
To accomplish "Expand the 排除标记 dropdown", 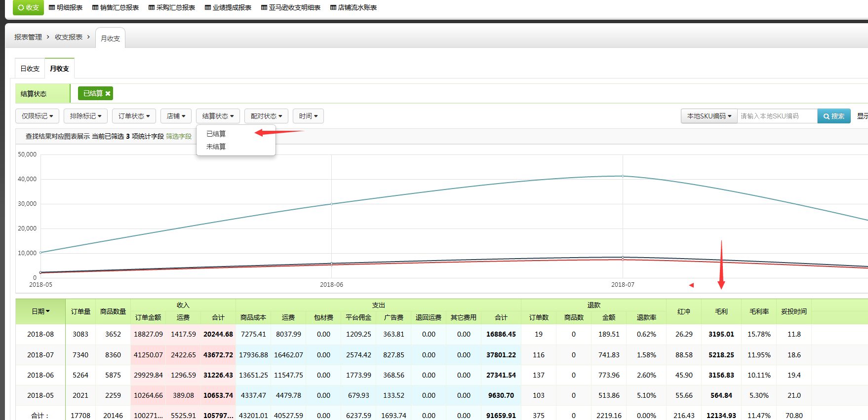I will click(x=85, y=116).
